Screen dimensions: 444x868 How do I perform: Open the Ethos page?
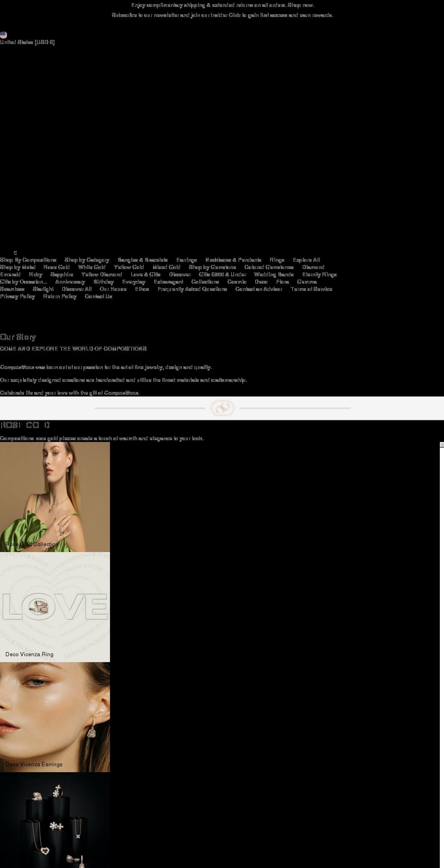pos(142,289)
